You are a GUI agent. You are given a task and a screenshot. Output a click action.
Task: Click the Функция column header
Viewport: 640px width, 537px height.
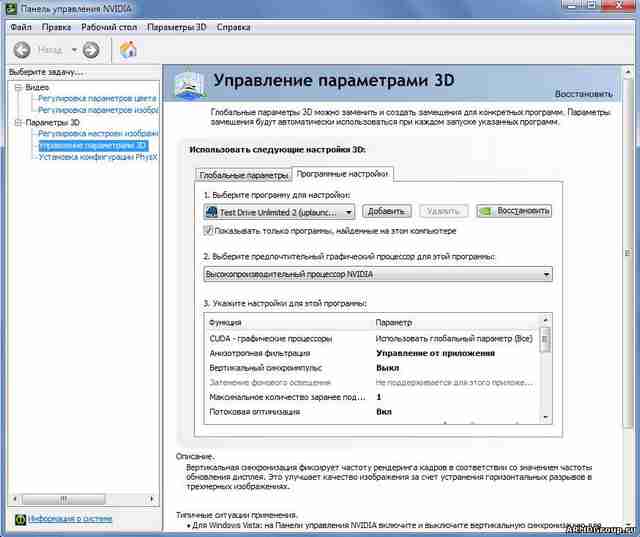225,323
